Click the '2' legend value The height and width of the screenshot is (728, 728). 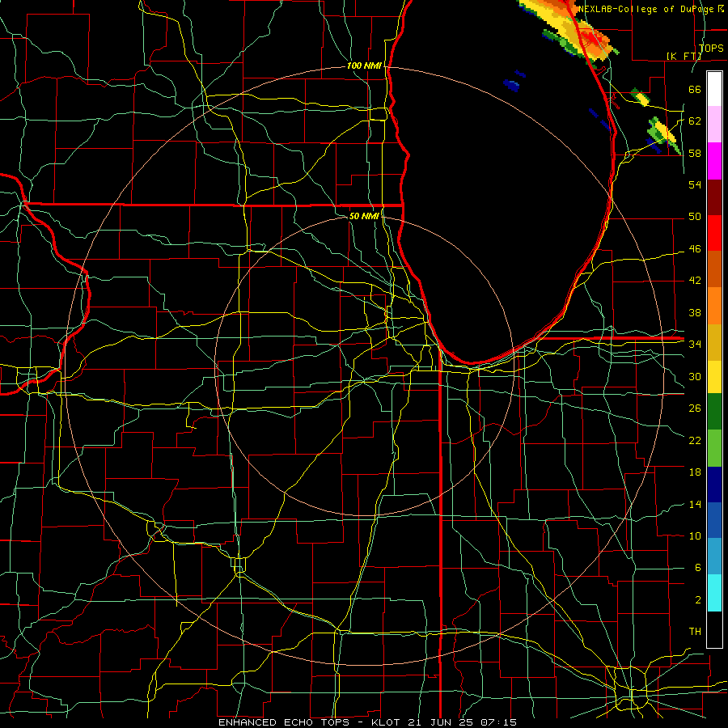tap(697, 600)
